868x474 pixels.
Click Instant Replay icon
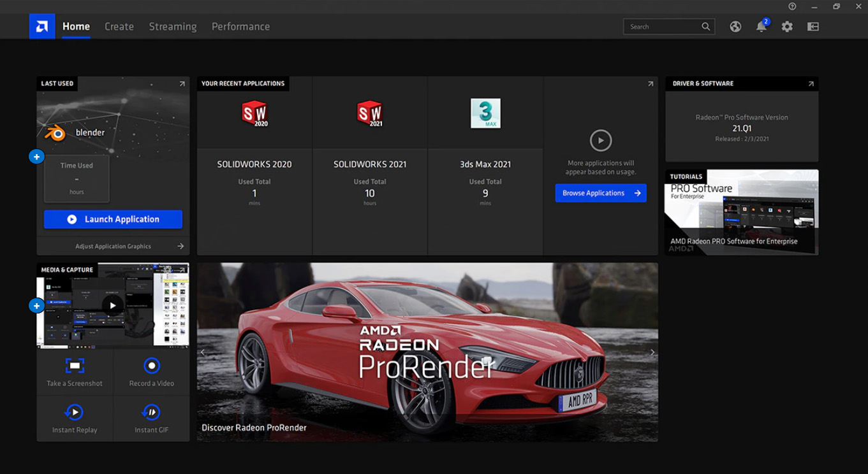(75, 412)
